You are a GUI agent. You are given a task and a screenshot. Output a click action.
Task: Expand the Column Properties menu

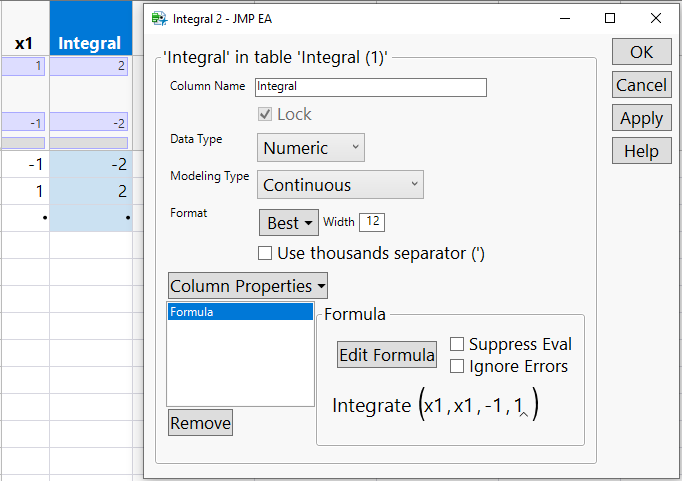click(x=248, y=286)
